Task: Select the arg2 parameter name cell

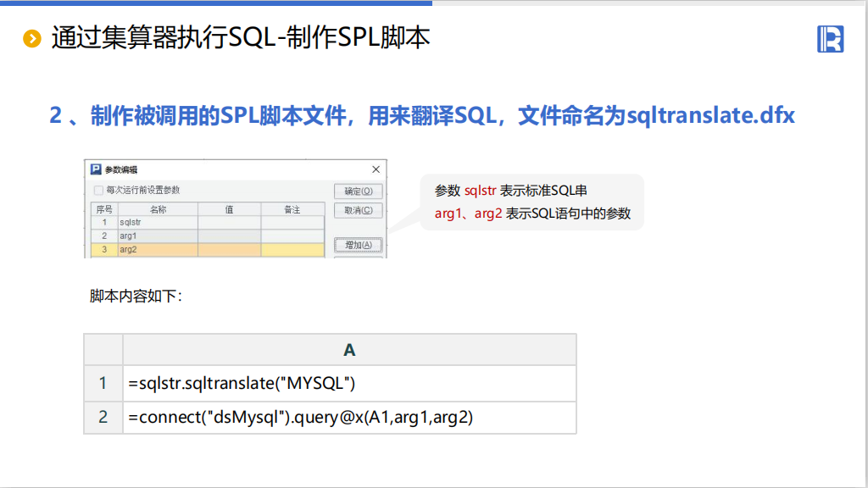Action: coord(158,250)
